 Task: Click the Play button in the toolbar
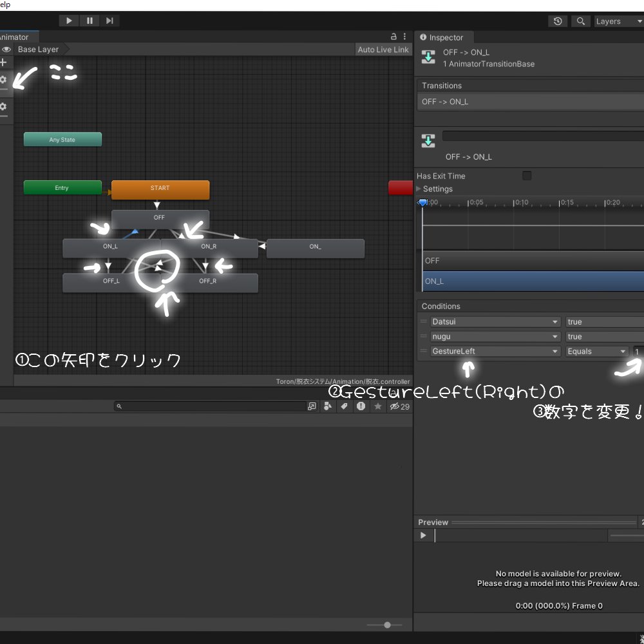coord(69,21)
